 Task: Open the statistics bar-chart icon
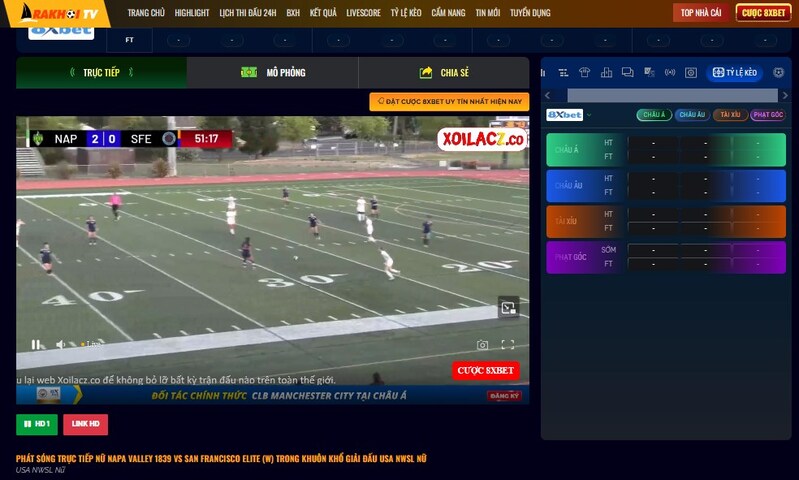[606, 73]
